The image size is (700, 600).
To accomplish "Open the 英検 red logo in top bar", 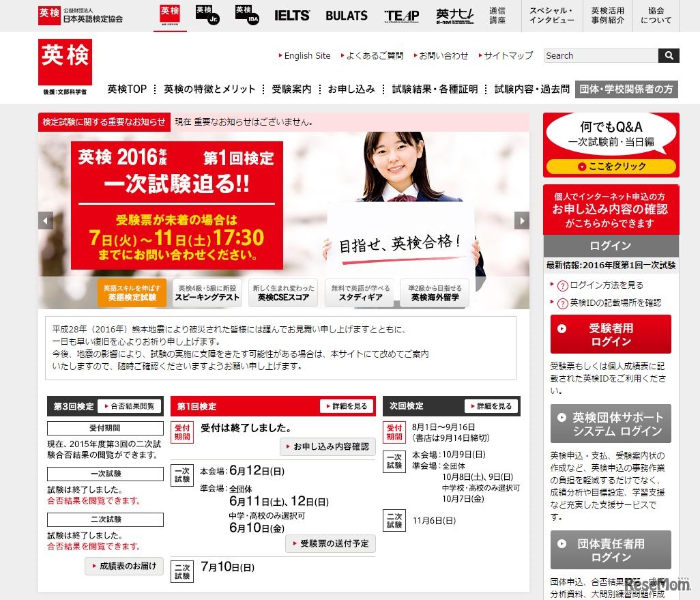I will (170, 15).
